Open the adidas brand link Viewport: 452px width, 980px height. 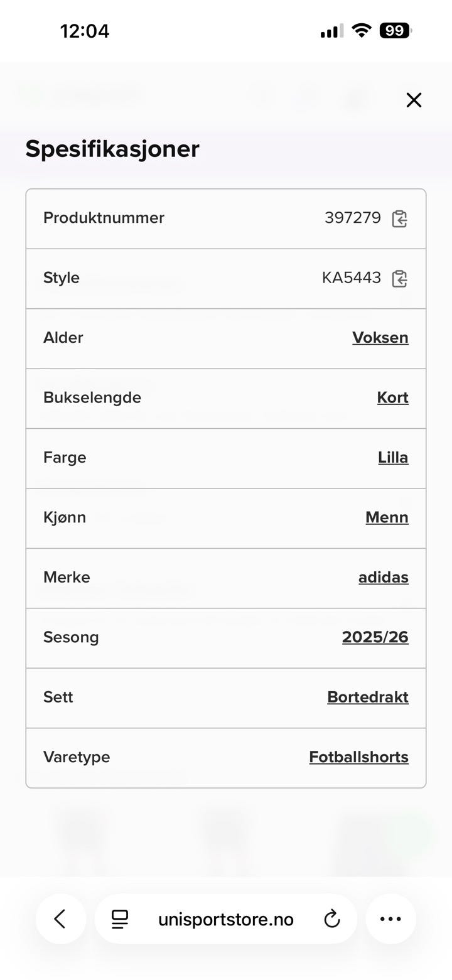[x=383, y=577]
